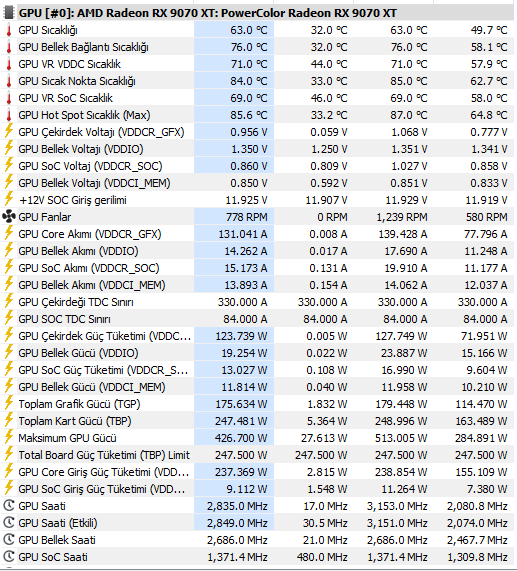Click lightning icon beside Total Board Güç Tüketimi Limit

click(9, 454)
